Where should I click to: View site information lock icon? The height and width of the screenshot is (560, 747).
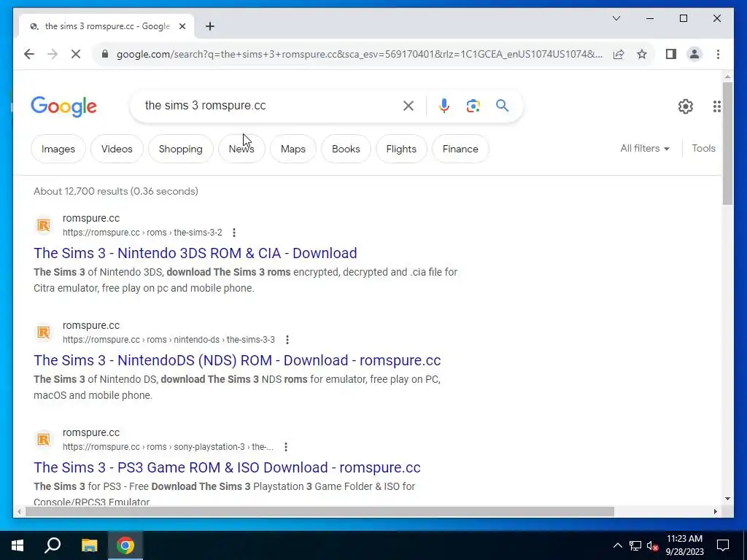105,54
